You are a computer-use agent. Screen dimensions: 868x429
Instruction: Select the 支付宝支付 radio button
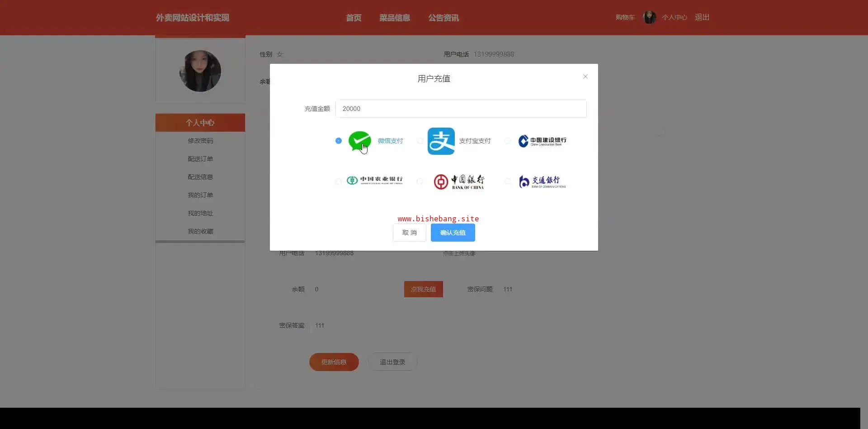420,141
